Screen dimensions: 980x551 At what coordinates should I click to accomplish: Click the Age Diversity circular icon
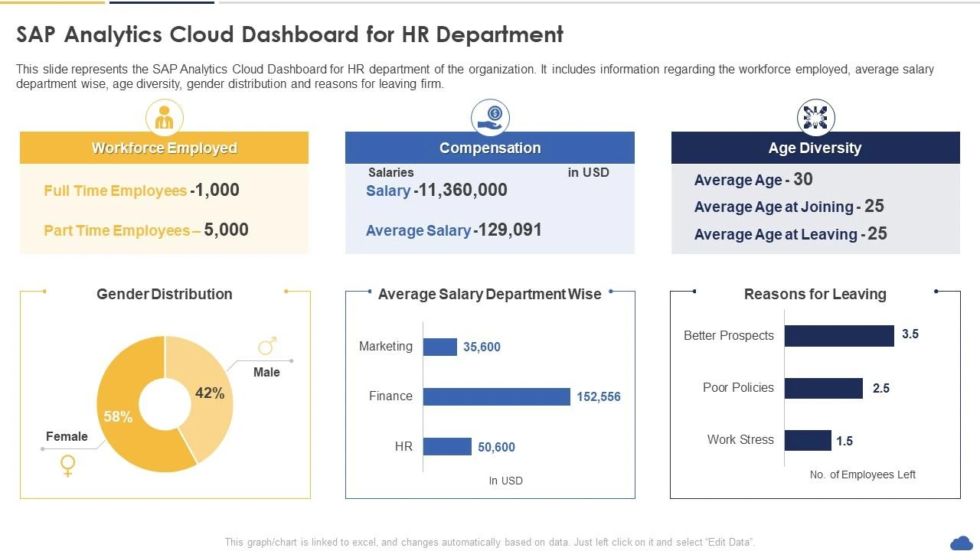815,116
